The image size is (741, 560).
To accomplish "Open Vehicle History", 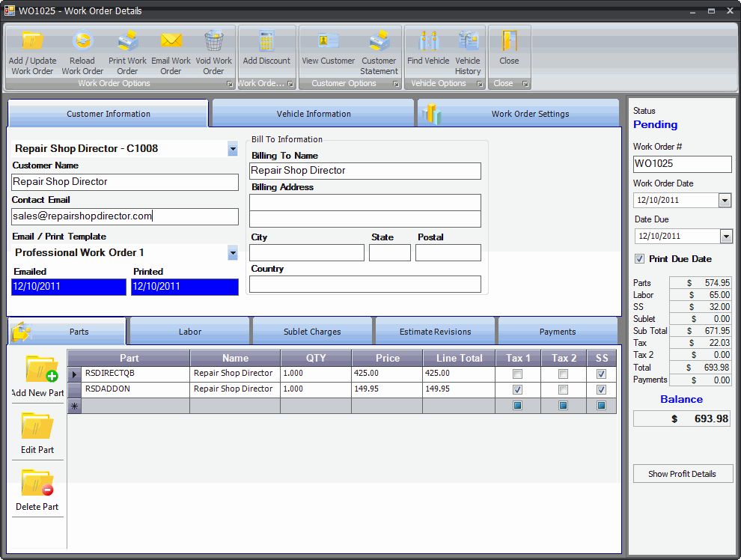I will click(x=467, y=52).
